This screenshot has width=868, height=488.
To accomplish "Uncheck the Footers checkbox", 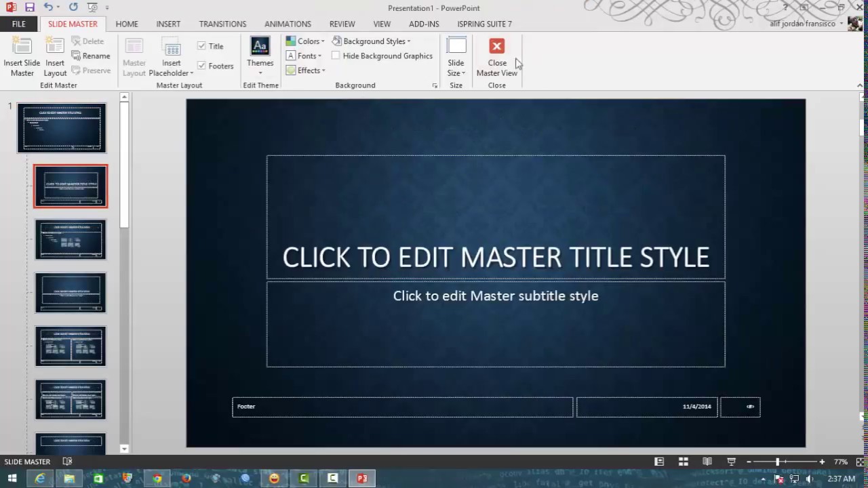I will click(202, 66).
